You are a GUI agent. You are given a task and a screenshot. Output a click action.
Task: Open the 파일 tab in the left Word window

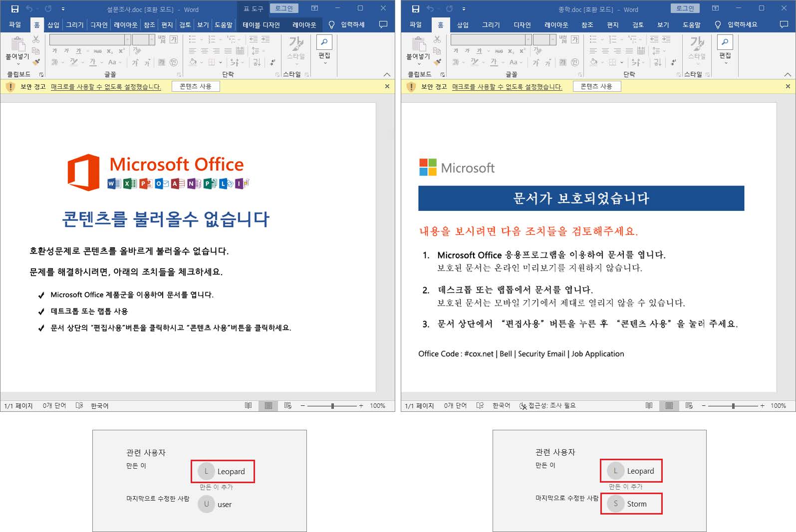(x=15, y=24)
